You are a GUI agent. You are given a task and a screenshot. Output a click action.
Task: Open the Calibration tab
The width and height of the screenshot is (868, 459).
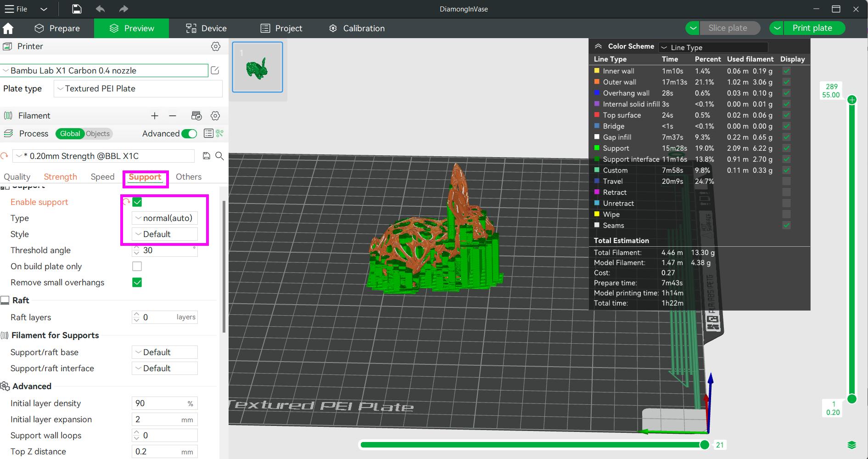coord(357,28)
